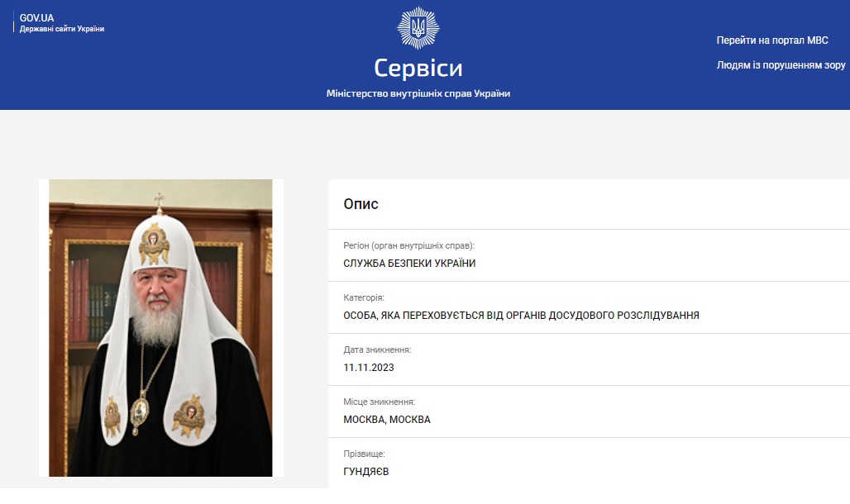Screen dimensions: 850x504
Task: Select 'Людям із порушенням зору' accessibility link
Action: [x=781, y=65]
